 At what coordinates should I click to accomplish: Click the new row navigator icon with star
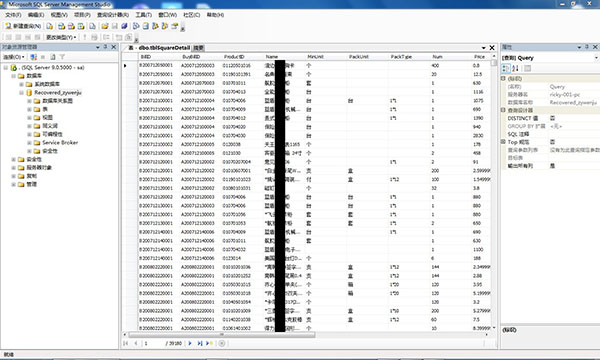[x=209, y=343]
